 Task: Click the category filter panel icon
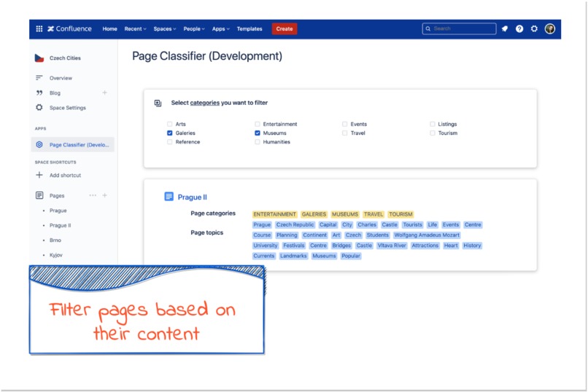(158, 103)
